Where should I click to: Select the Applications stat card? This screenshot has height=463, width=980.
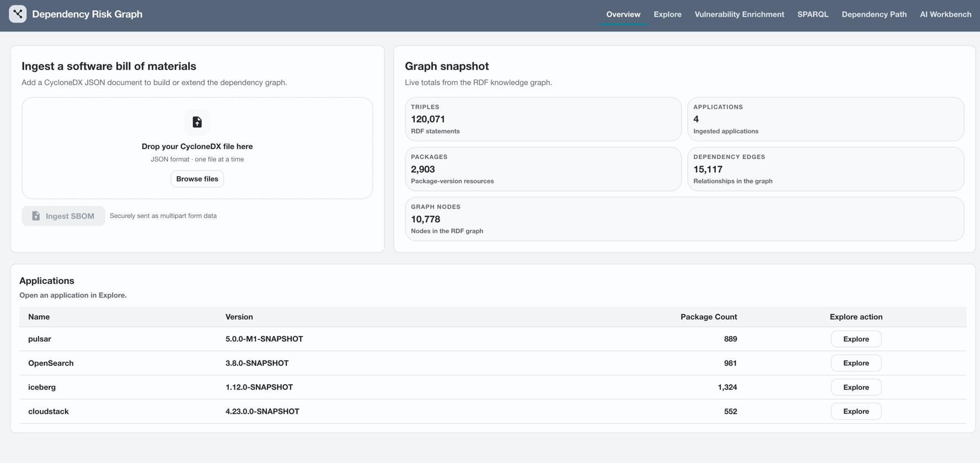pos(826,119)
